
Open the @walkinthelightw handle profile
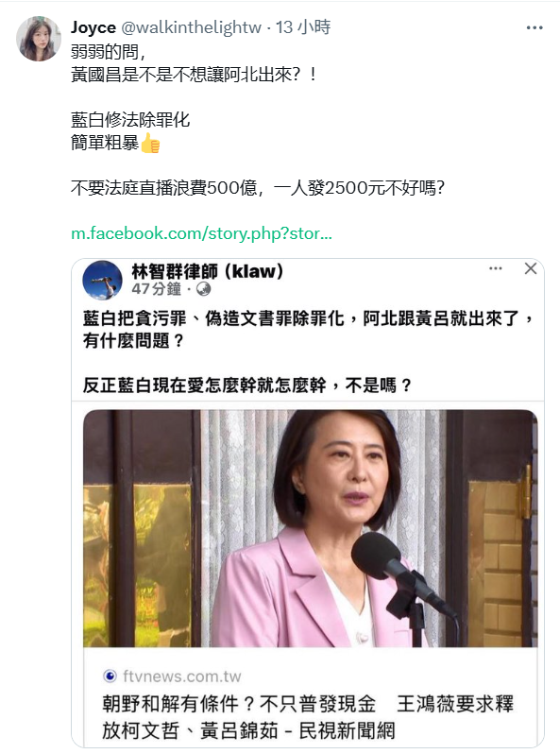(191, 27)
